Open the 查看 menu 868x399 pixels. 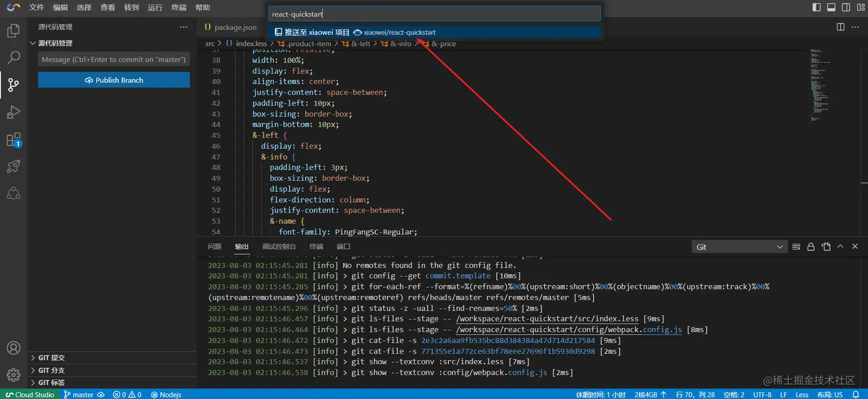108,7
